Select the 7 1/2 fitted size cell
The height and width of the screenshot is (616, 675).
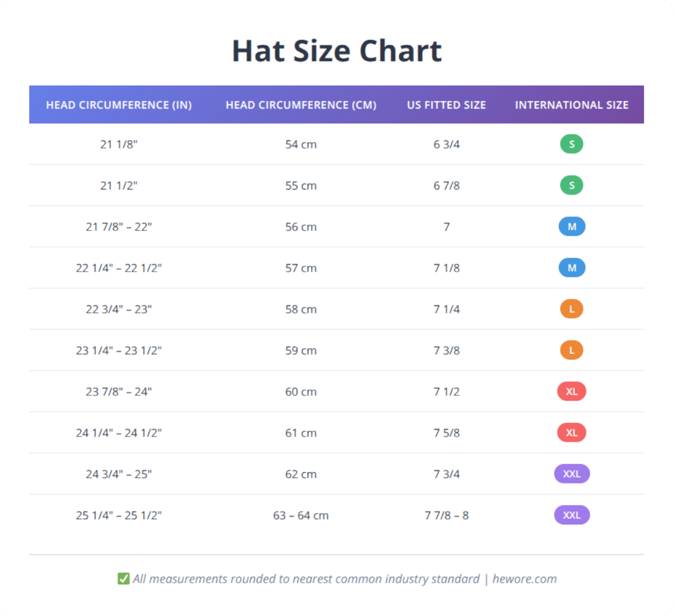point(446,391)
